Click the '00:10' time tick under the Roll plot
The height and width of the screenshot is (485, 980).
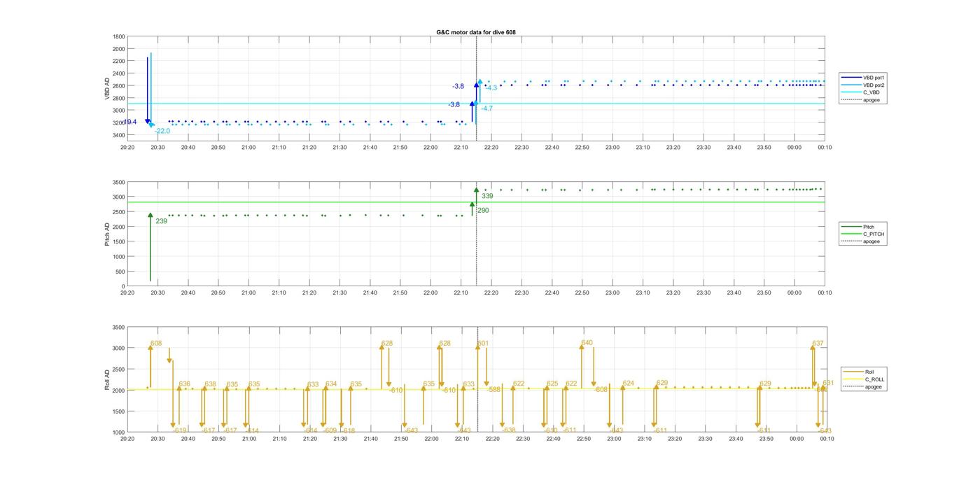pyautogui.click(x=827, y=439)
